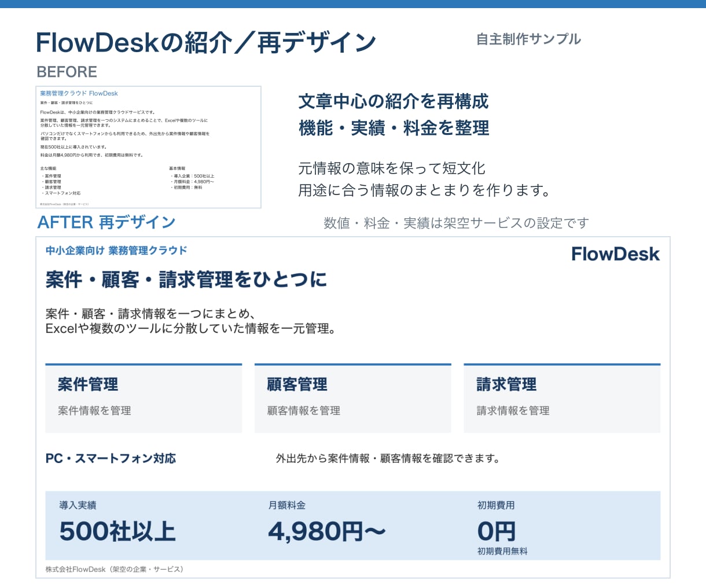This screenshot has width=706, height=588.
Task: Click the text '機能・実績・料金を整理'
Action: tap(394, 128)
